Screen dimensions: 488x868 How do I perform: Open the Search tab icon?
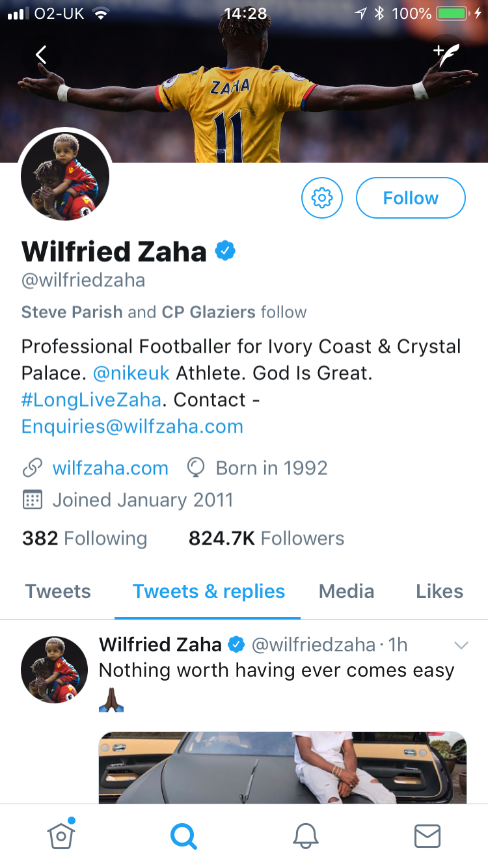coord(183,835)
